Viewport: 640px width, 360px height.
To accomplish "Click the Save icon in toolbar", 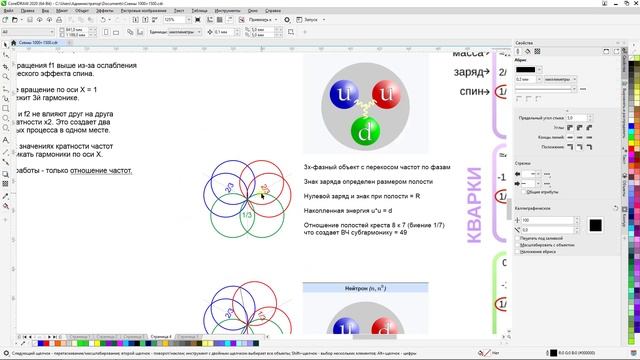I will coord(30,20).
